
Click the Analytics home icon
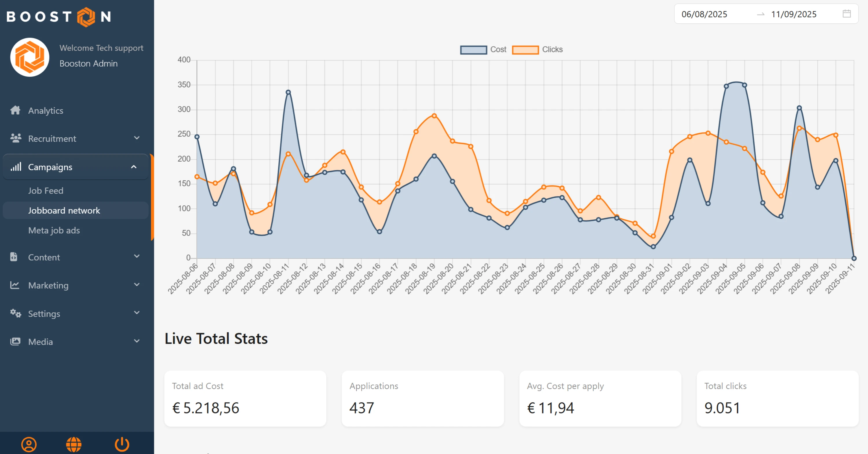click(15, 110)
